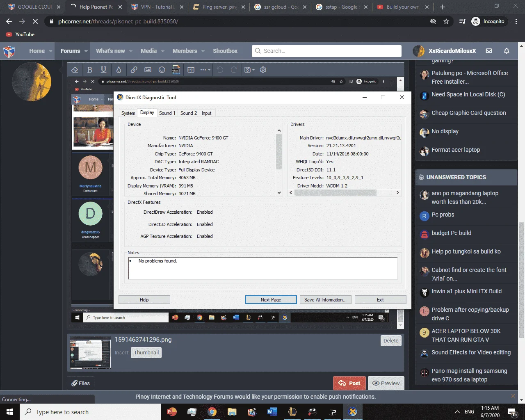Open the Windows Start menu
Image resolution: width=525 pixels, height=420 pixels.
pos(10,412)
